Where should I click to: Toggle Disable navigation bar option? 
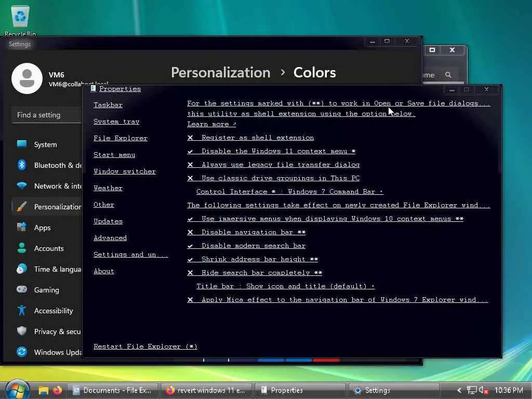click(246, 232)
